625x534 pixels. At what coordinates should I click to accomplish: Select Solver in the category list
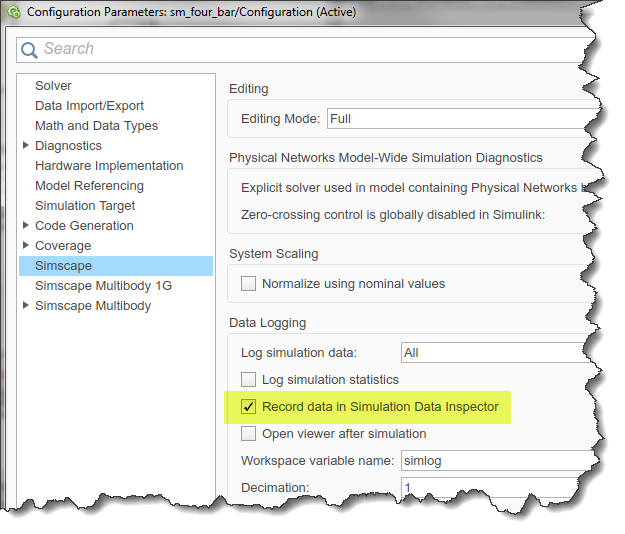[53, 86]
